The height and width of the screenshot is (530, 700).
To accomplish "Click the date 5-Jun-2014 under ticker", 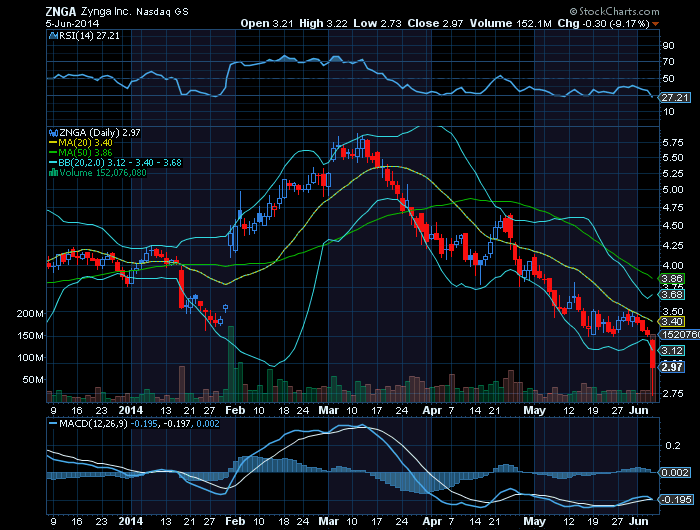I will point(72,24).
